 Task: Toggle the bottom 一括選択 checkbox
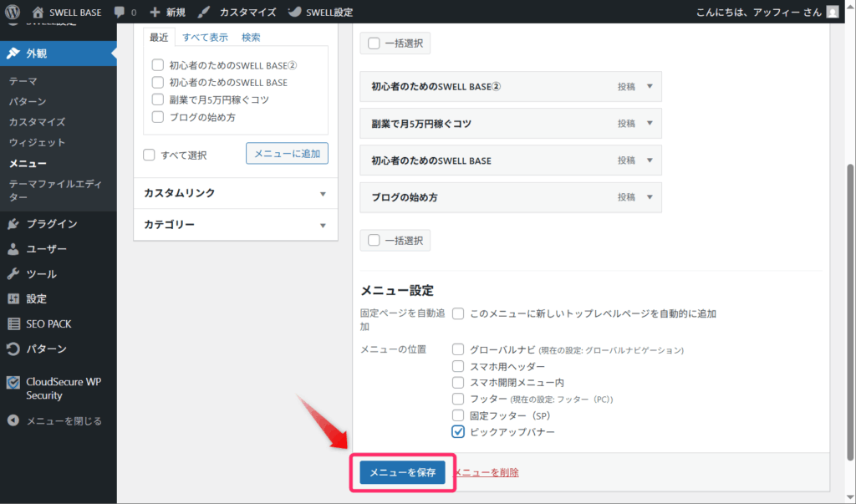[374, 240]
